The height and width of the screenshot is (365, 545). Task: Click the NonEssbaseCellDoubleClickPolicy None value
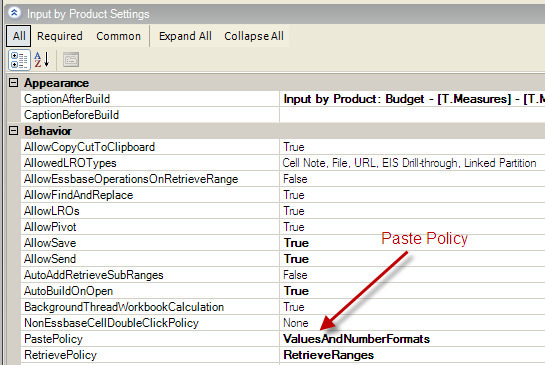[x=412, y=323]
